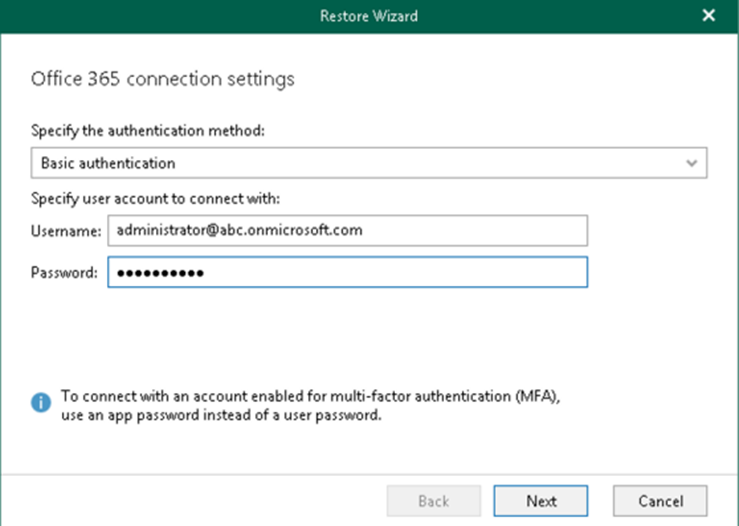The image size is (739, 526).
Task: Click the 'Office 365 connection settings' heading
Action: point(163,79)
